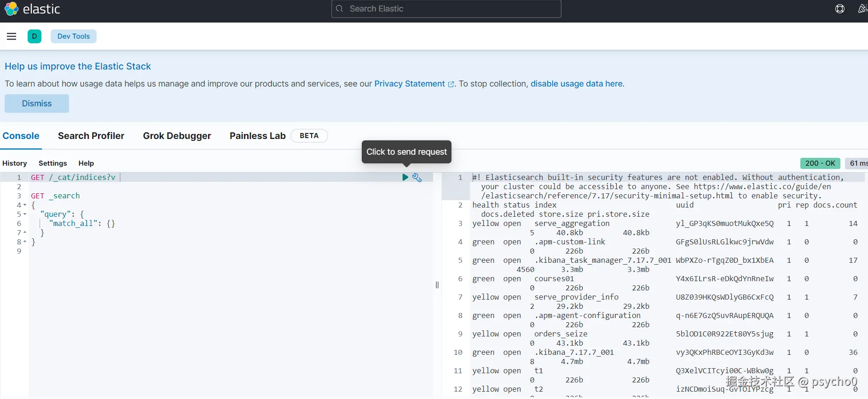Click the disable usage data here link
Image resolution: width=868 pixels, height=399 pixels.
(576, 84)
